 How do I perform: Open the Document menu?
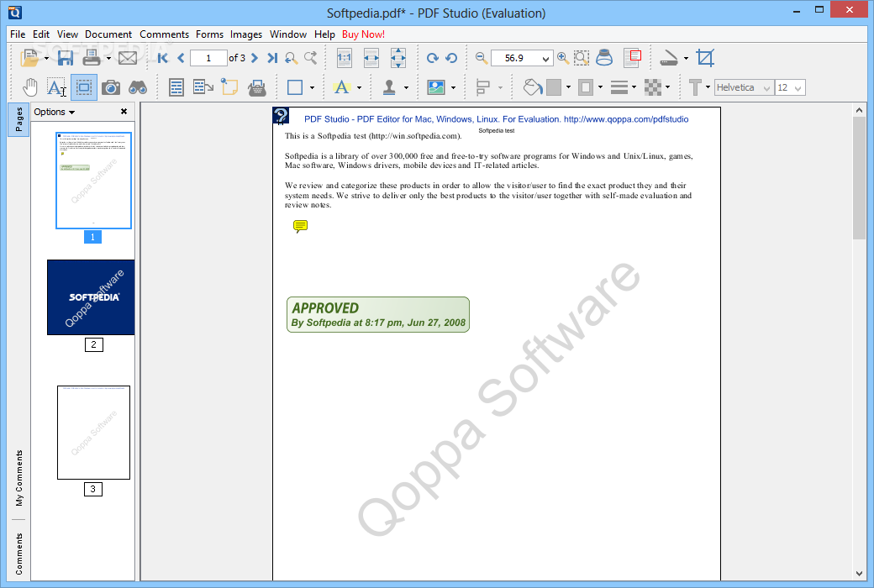tap(108, 34)
